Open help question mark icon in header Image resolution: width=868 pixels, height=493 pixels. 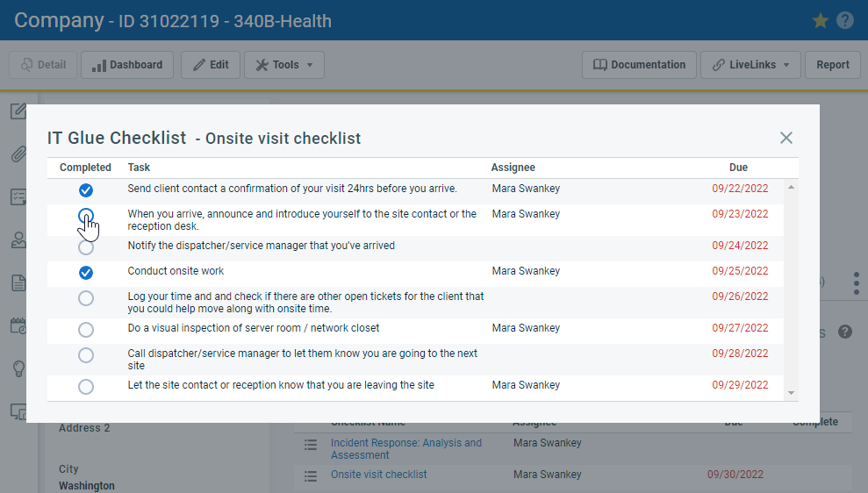[845, 20]
